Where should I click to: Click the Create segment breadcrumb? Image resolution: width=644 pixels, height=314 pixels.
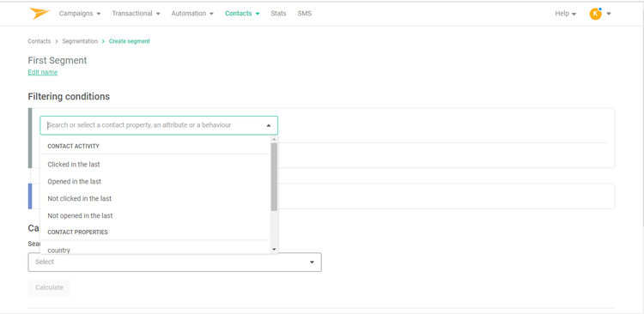(130, 41)
